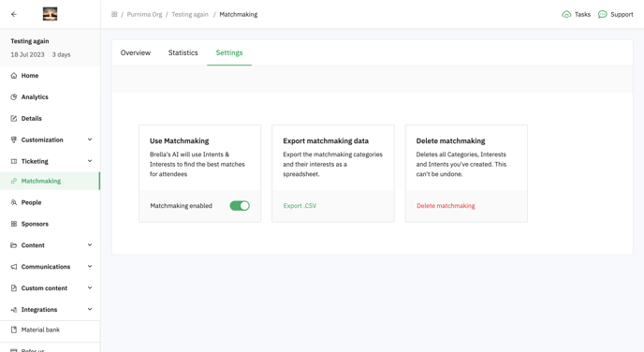This screenshot has width=644, height=352.
Task: Select Matchmaking in sidebar
Action: pyautogui.click(x=41, y=181)
